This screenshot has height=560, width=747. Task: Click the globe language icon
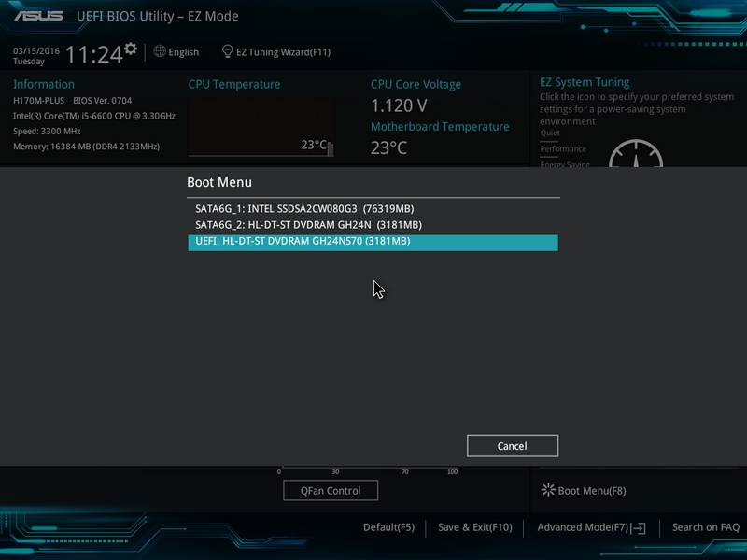coord(160,51)
